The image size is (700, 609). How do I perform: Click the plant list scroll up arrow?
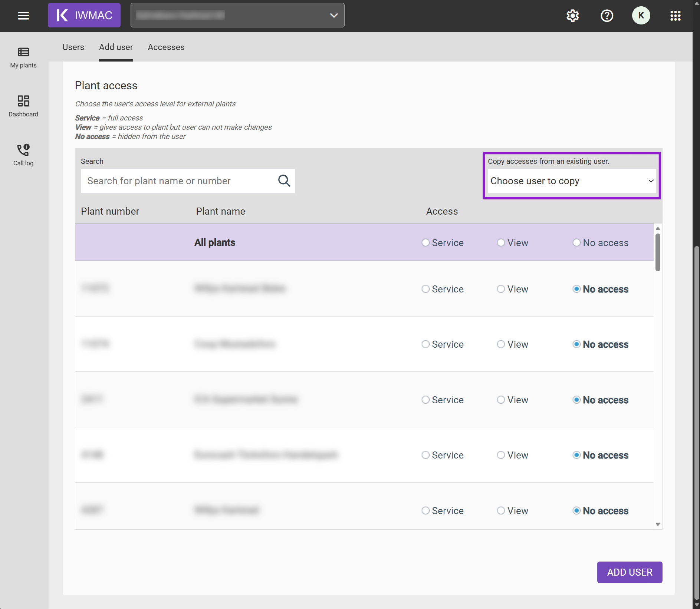click(658, 228)
